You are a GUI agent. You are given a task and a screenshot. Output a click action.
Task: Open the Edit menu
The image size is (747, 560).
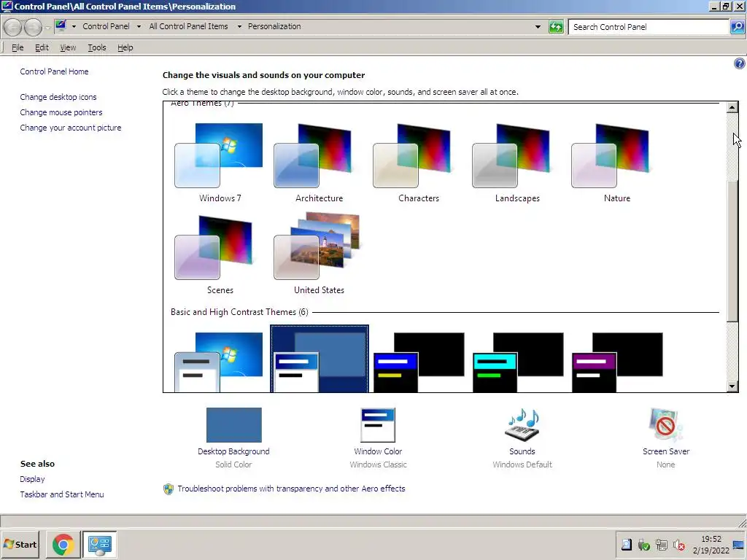click(x=42, y=47)
